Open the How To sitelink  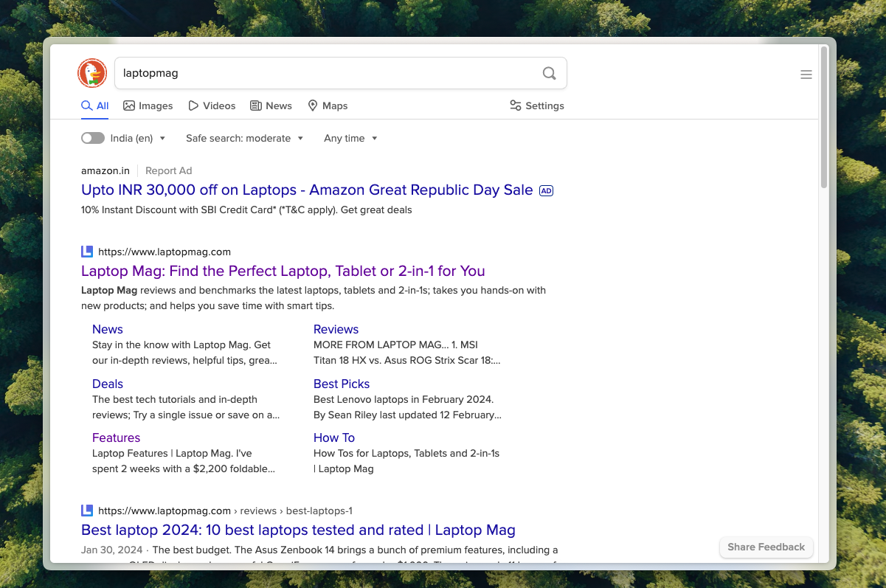click(334, 437)
